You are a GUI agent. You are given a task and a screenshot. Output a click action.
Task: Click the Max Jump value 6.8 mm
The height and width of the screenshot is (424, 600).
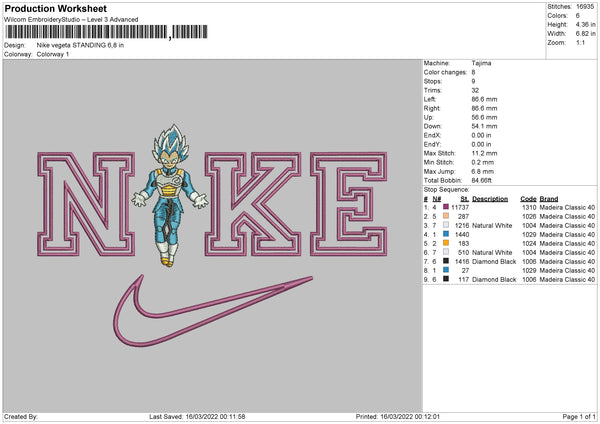483,171
